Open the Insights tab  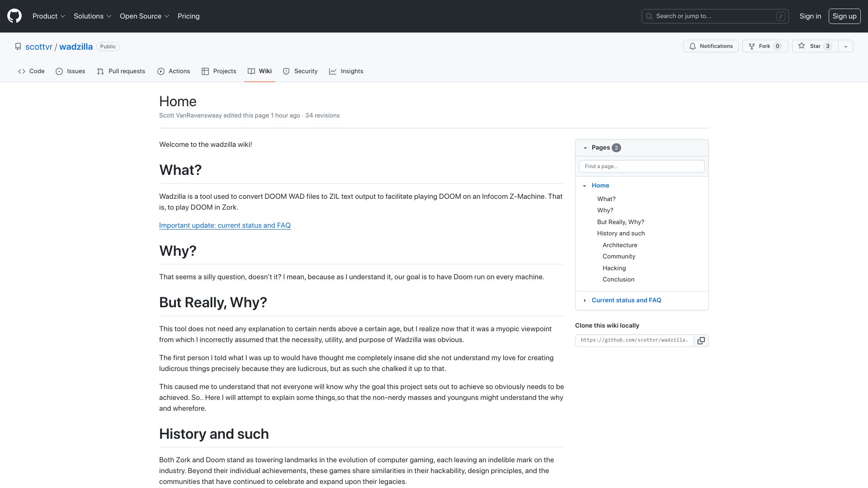click(x=346, y=71)
